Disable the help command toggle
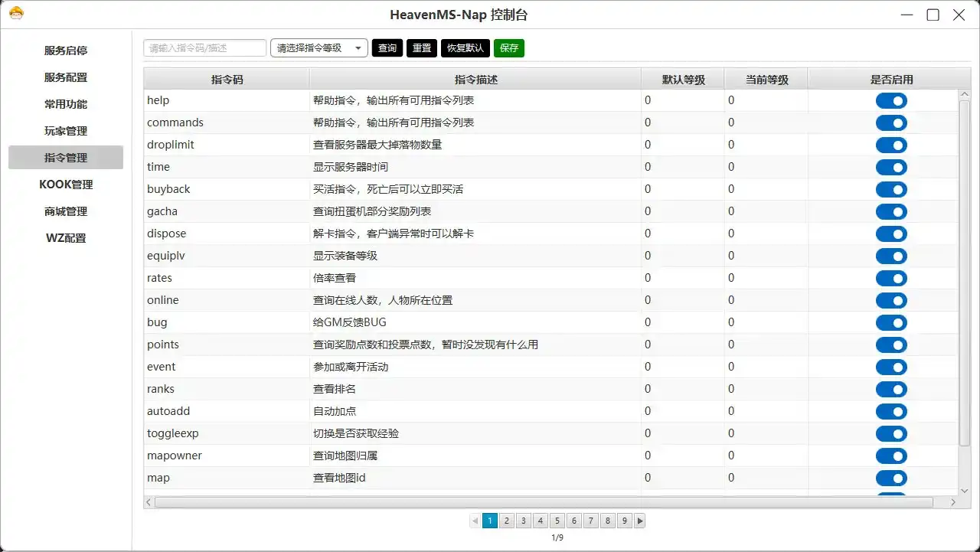Viewport: 980px width, 552px height. pyautogui.click(x=891, y=101)
